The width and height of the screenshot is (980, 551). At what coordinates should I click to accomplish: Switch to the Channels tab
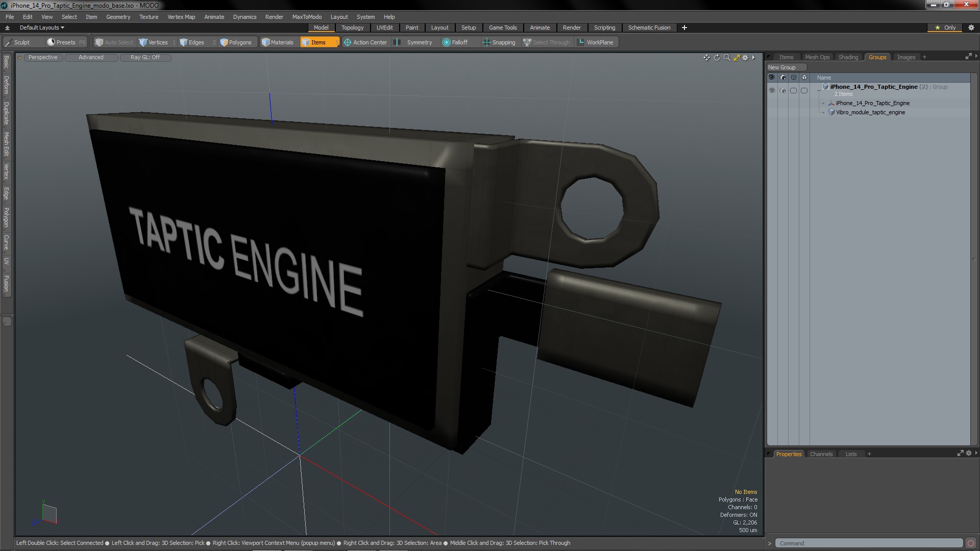[821, 454]
